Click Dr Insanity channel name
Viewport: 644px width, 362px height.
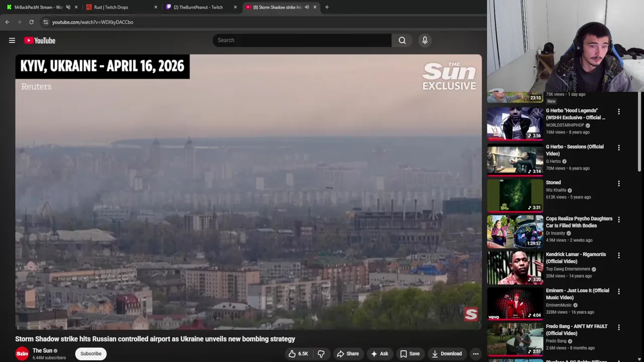[x=555, y=233]
